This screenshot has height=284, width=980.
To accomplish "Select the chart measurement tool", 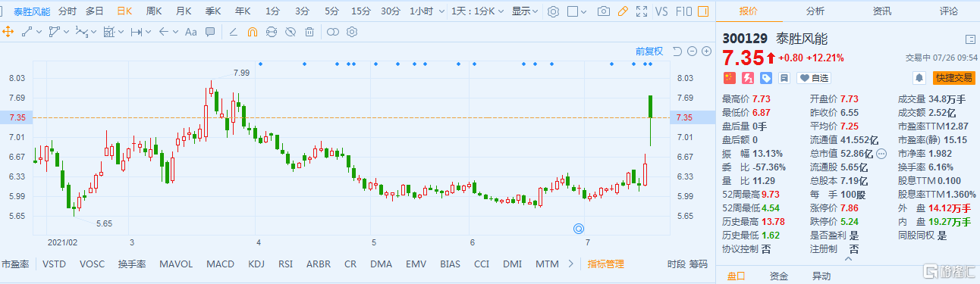I will (x=109, y=32).
